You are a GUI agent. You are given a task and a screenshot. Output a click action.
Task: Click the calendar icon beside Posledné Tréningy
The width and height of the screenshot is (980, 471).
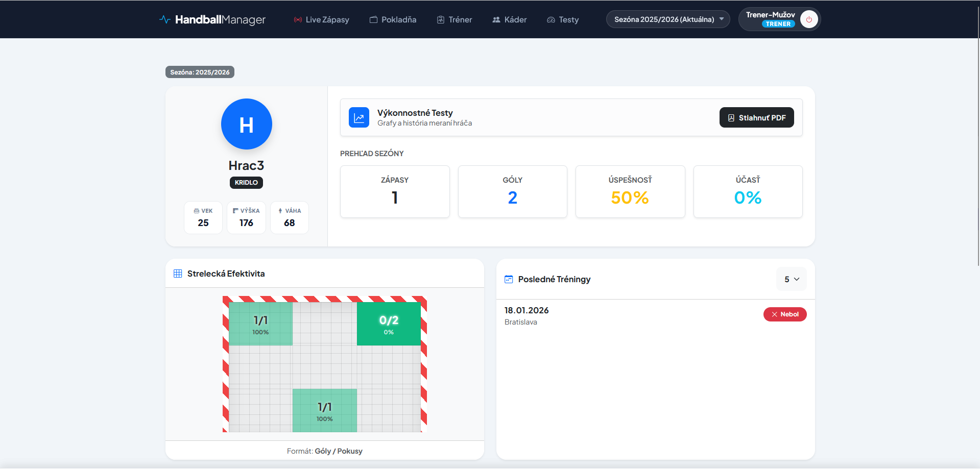click(509, 279)
